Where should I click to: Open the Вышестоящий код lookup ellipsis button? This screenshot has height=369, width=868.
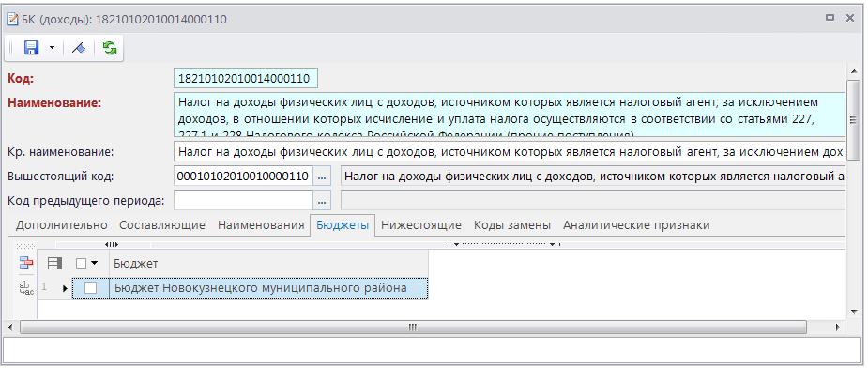322,177
